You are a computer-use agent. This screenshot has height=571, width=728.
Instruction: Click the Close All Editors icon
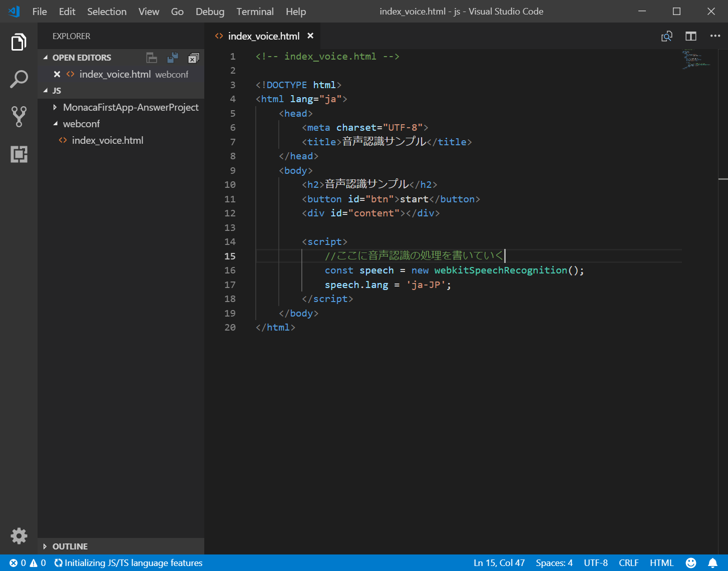pyautogui.click(x=193, y=58)
